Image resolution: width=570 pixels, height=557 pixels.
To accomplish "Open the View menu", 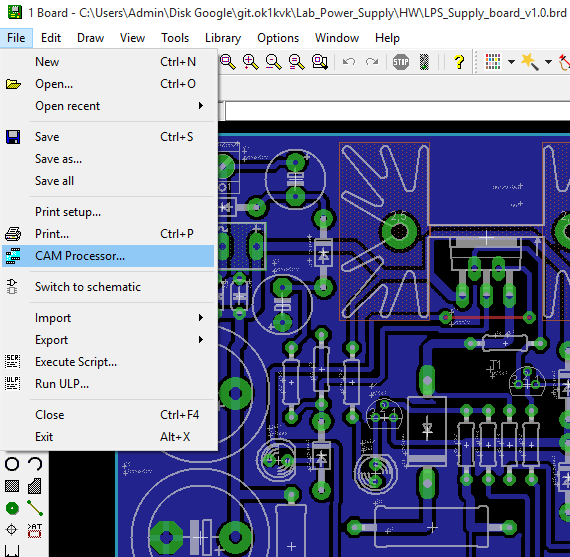I will pos(133,38).
